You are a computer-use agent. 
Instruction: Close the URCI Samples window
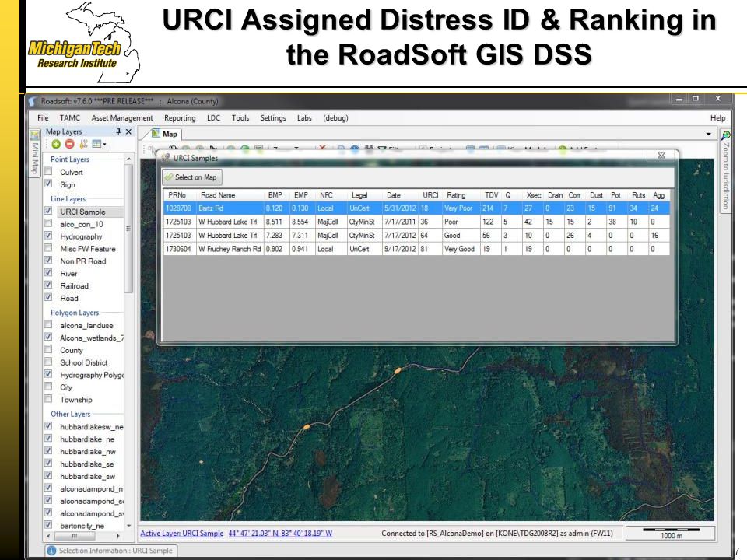[x=661, y=156]
